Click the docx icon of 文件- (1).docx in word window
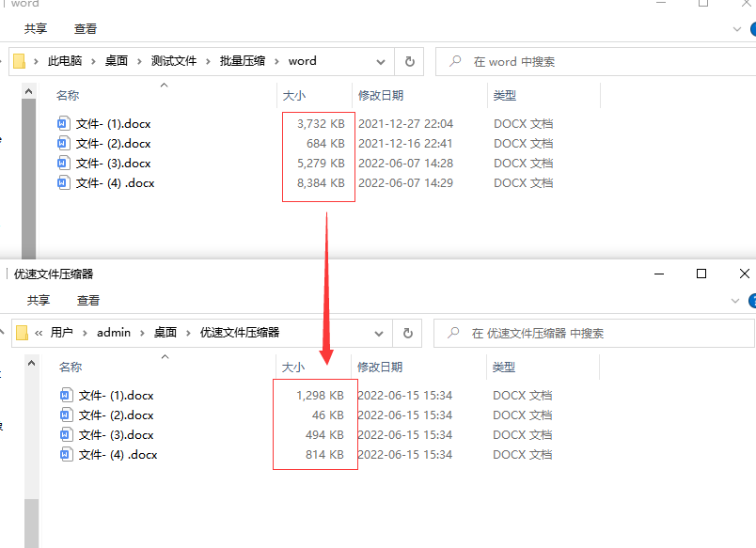This screenshot has height=548, width=756. click(63, 124)
